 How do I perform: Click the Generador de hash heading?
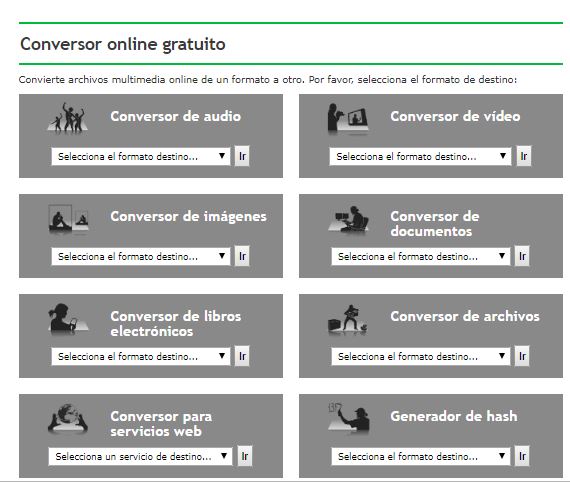click(x=454, y=416)
